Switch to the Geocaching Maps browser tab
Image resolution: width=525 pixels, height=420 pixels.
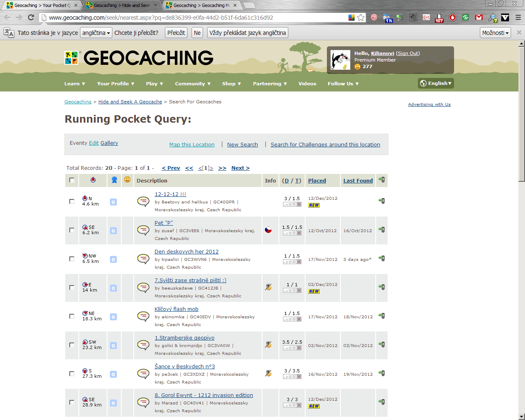(x=201, y=5)
